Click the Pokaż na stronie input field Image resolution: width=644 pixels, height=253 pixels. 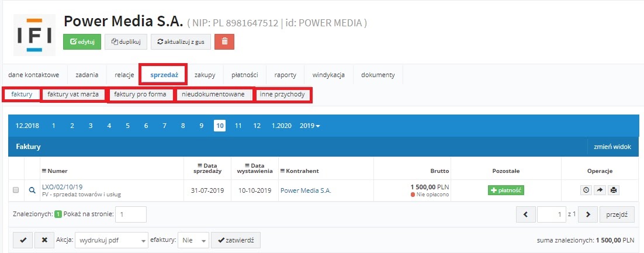tap(131, 214)
